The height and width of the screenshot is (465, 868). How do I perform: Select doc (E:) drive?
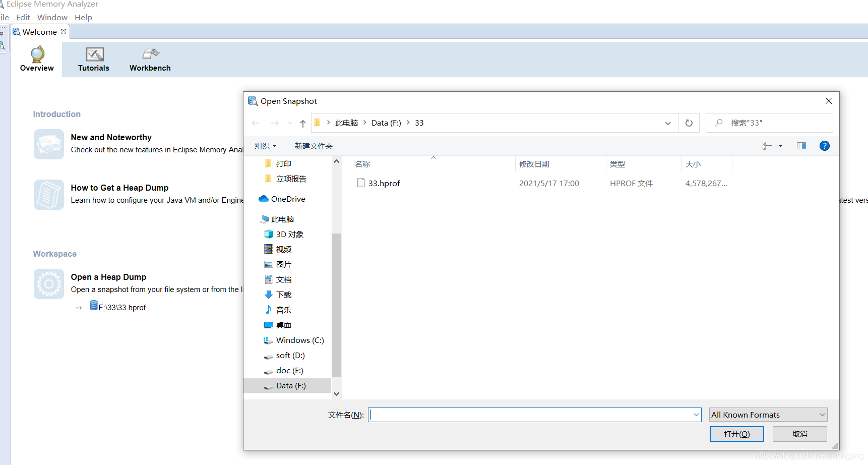[284, 370]
